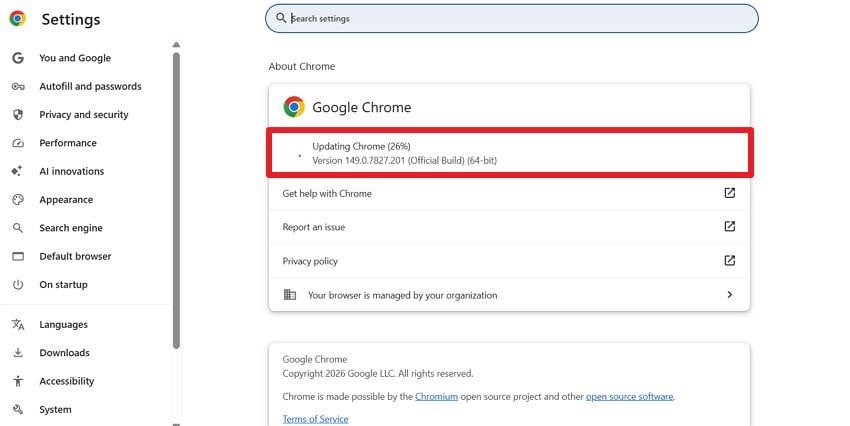
Task: Click the download arrow icon for Downloads
Action: point(18,353)
